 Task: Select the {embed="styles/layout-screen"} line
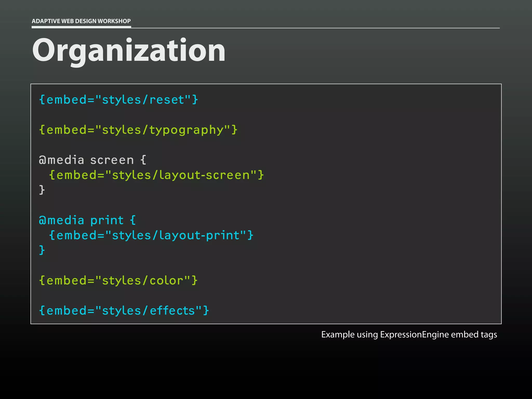[156, 175]
